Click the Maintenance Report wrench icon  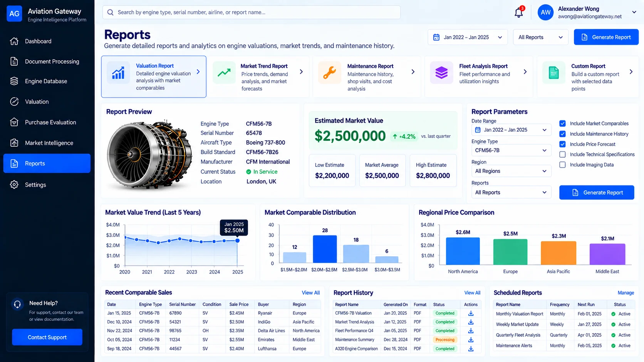(329, 72)
